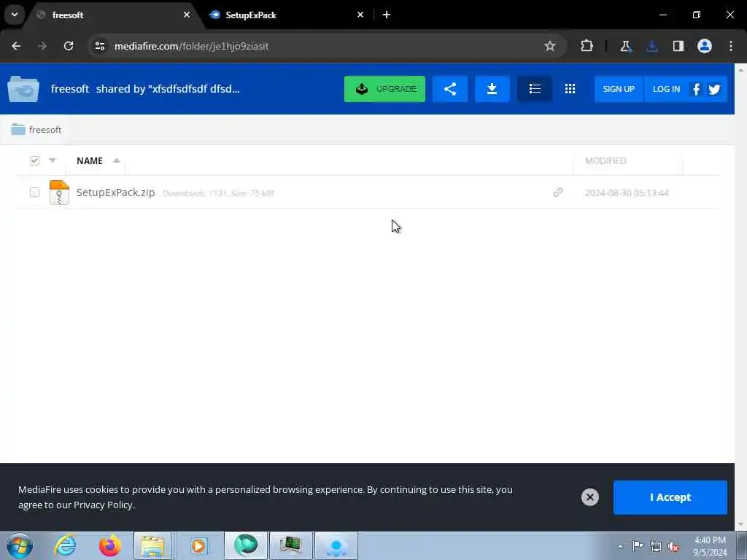Click the page vertical scrollbar
Viewport: 747px width, 560px height.
741,296
